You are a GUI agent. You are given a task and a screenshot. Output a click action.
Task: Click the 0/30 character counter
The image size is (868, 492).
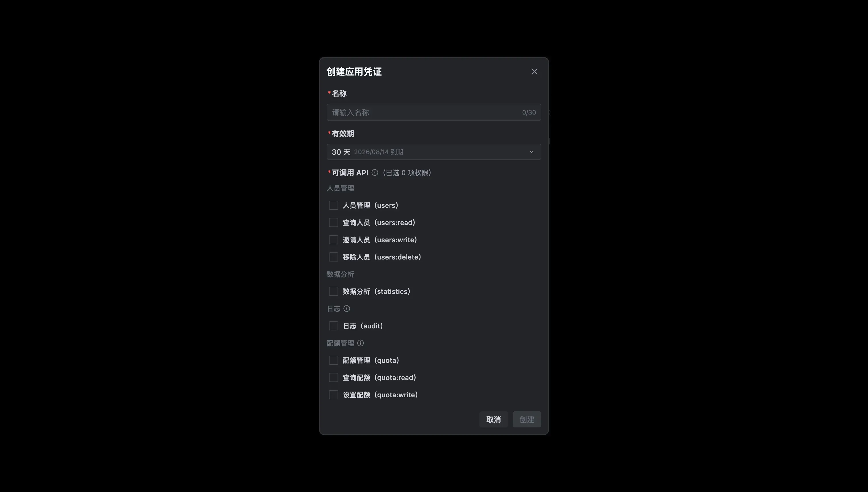click(529, 112)
